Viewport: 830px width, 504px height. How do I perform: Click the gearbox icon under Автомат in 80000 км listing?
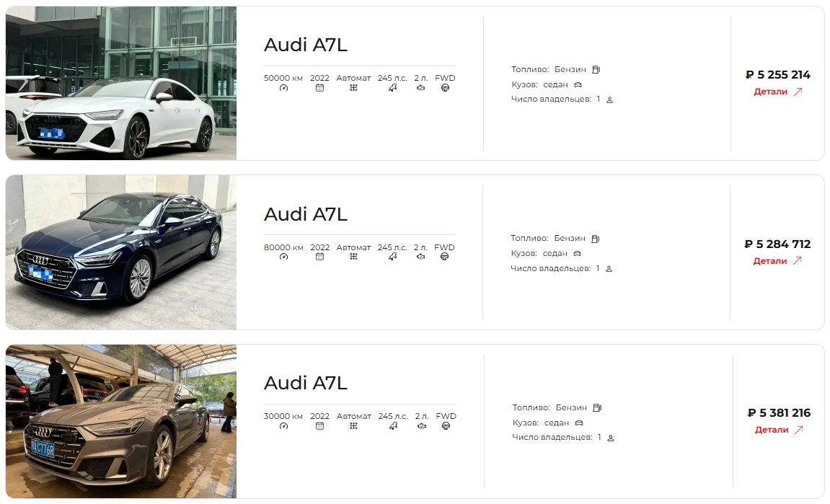[x=353, y=257]
